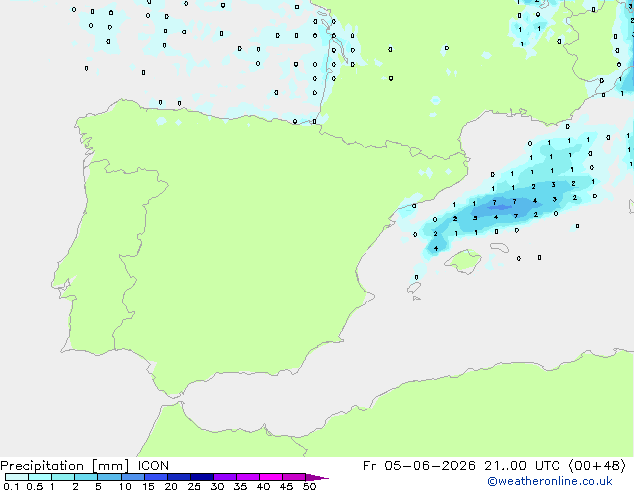Click the '15' legend scale label
Viewport: 634px width, 490px height.
pos(148,486)
